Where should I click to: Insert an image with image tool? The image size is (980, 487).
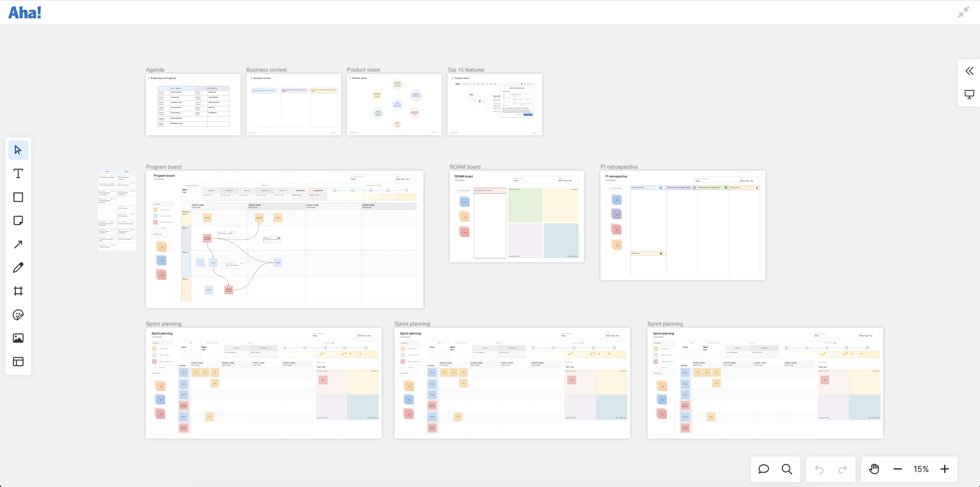pos(18,338)
